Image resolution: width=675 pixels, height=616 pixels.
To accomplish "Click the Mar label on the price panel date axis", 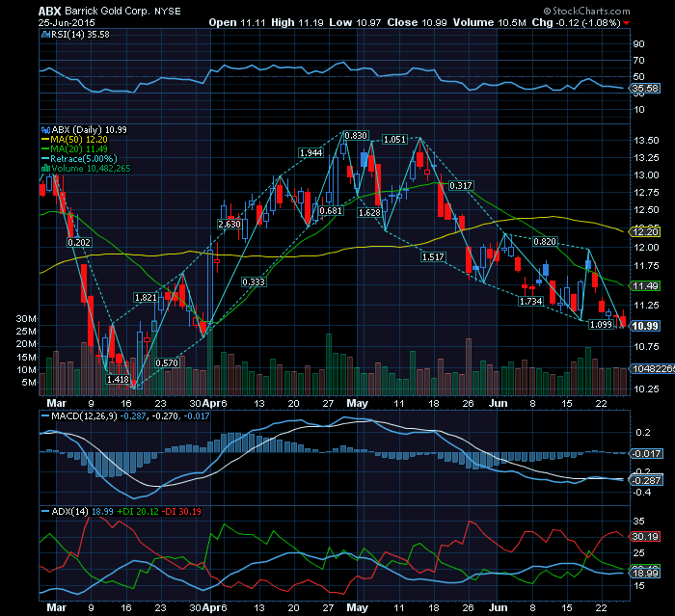I will coord(56,403).
